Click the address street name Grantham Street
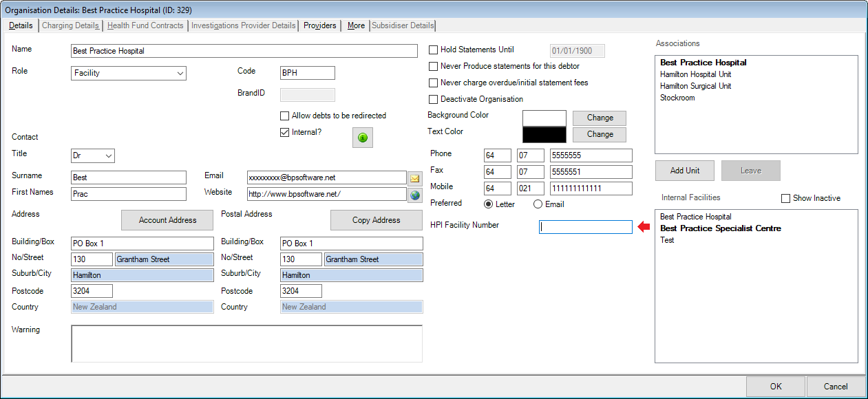This screenshot has width=868, height=399. 165,259
